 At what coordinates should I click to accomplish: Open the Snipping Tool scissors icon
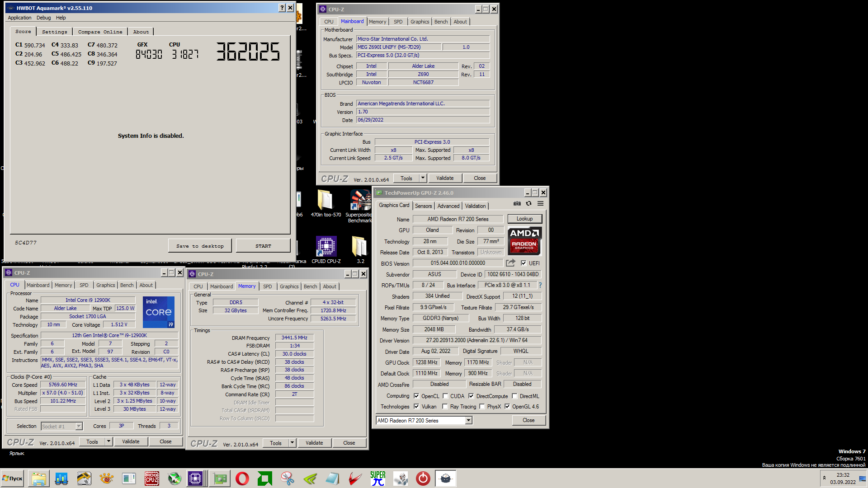[x=288, y=479]
